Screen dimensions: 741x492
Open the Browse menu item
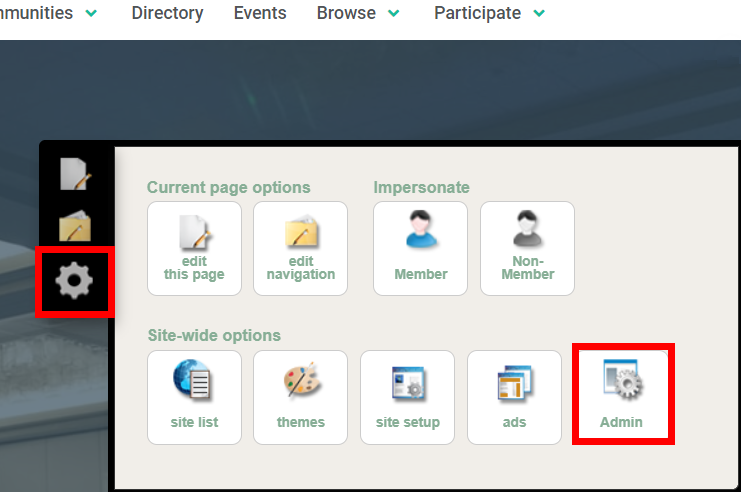click(x=346, y=13)
